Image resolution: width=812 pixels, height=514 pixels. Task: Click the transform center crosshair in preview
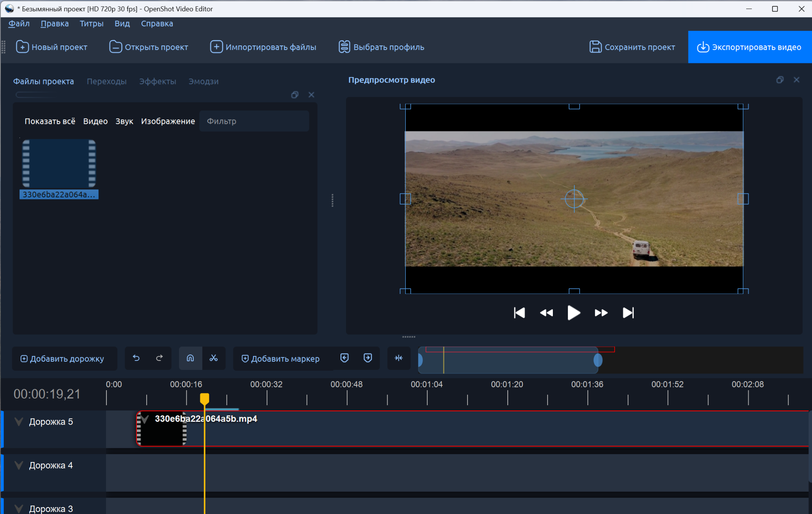point(574,199)
